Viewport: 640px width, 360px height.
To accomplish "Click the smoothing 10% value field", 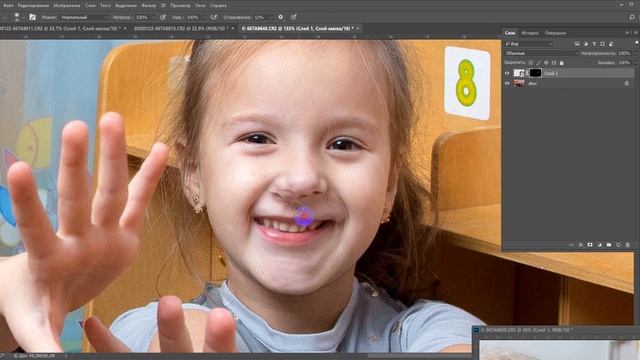I will tap(260, 18).
